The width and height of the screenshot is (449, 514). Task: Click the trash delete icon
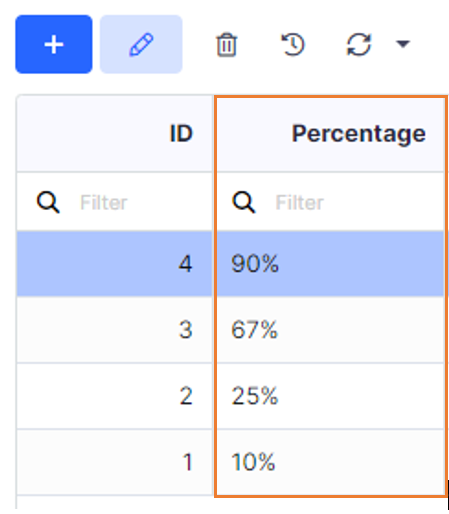227,45
